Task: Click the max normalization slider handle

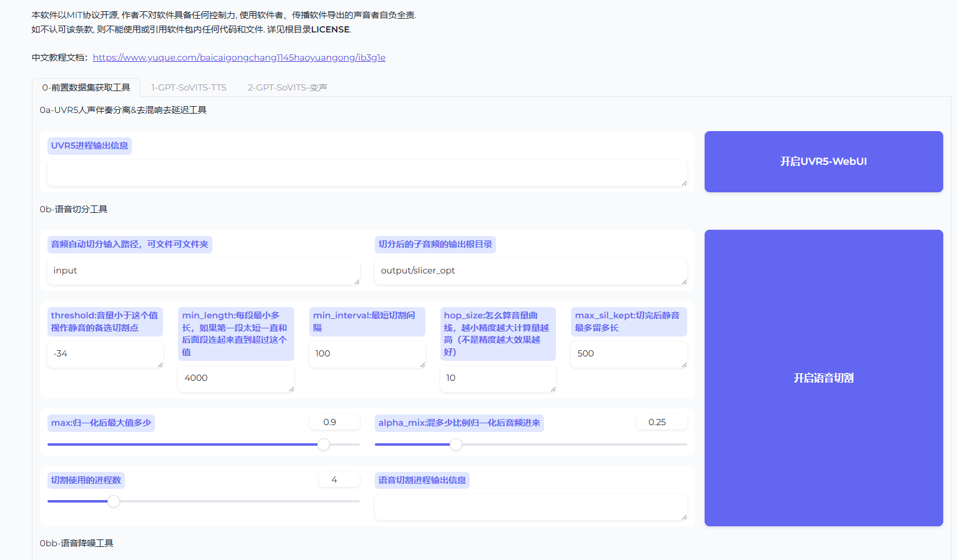Action: (x=324, y=445)
